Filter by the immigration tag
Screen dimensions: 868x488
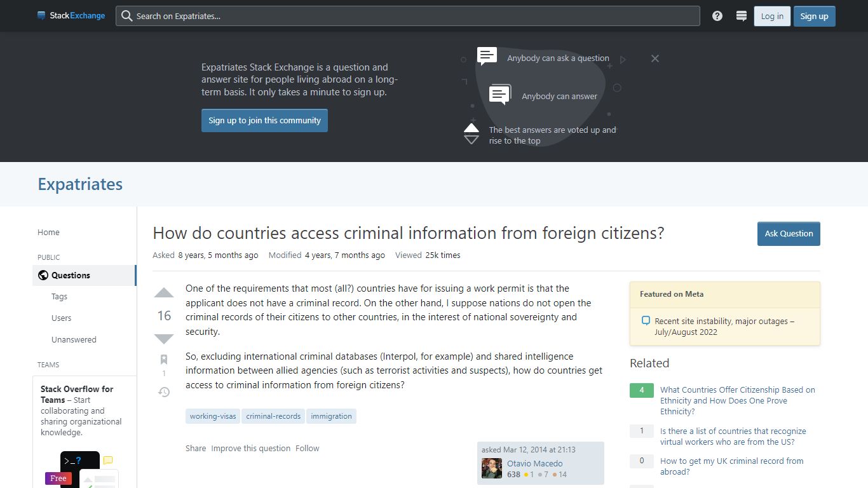click(331, 416)
